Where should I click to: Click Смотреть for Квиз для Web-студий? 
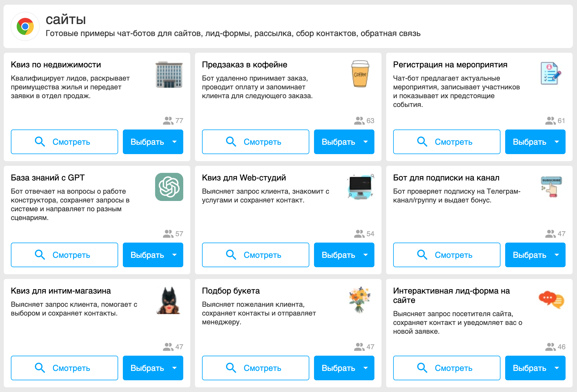255,255
